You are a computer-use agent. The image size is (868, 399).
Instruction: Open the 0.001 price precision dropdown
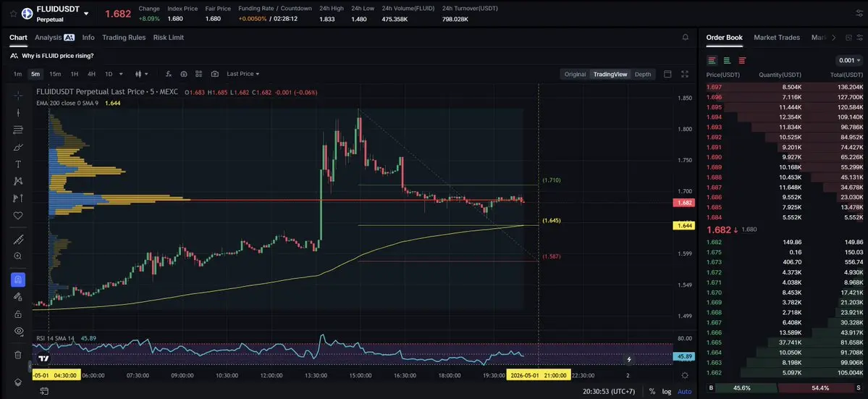tap(849, 60)
